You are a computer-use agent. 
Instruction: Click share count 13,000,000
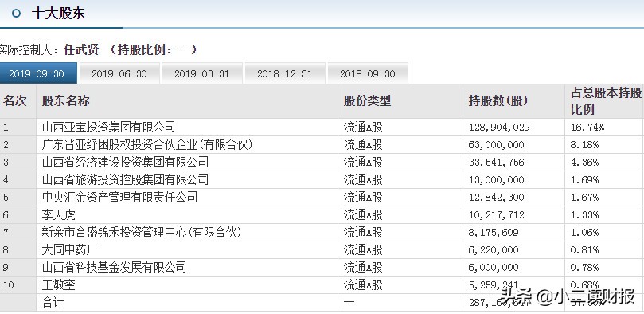496,180
